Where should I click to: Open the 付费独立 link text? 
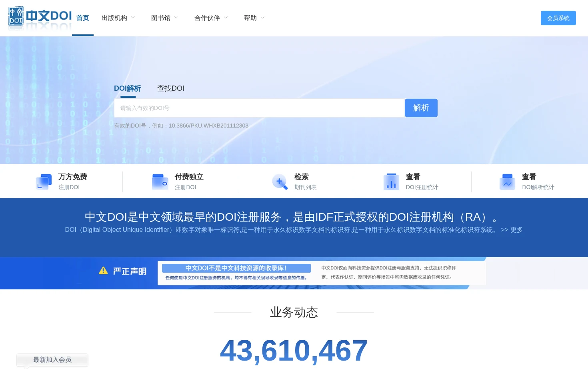click(x=189, y=177)
